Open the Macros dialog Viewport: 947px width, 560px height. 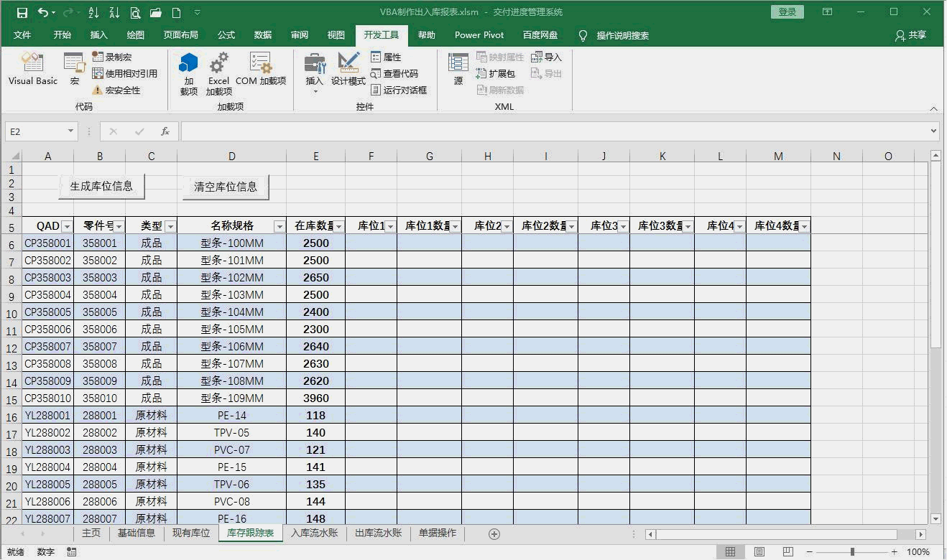coord(75,70)
